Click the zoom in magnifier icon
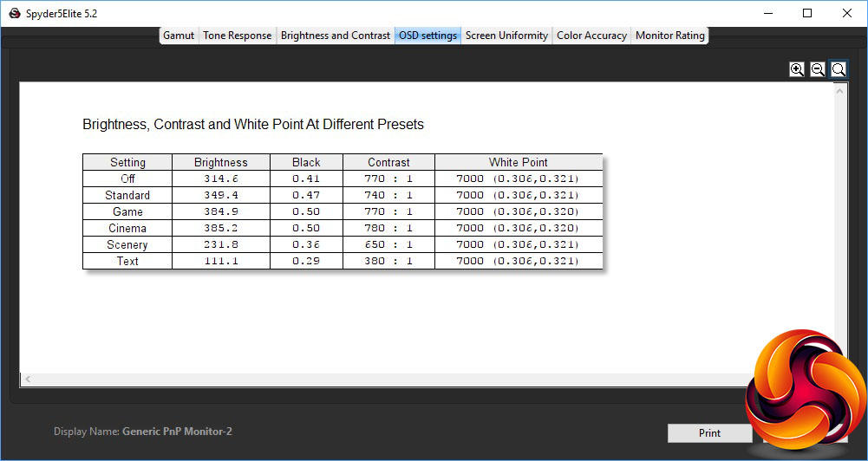 [x=797, y=69]
